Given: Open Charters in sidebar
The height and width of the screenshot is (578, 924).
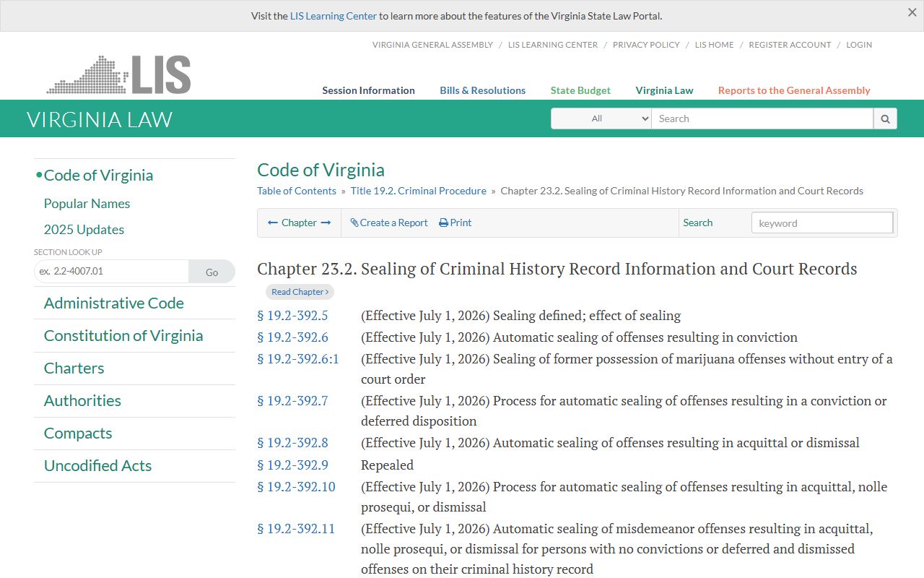Looking at the screenshot, I should [74, 368].
